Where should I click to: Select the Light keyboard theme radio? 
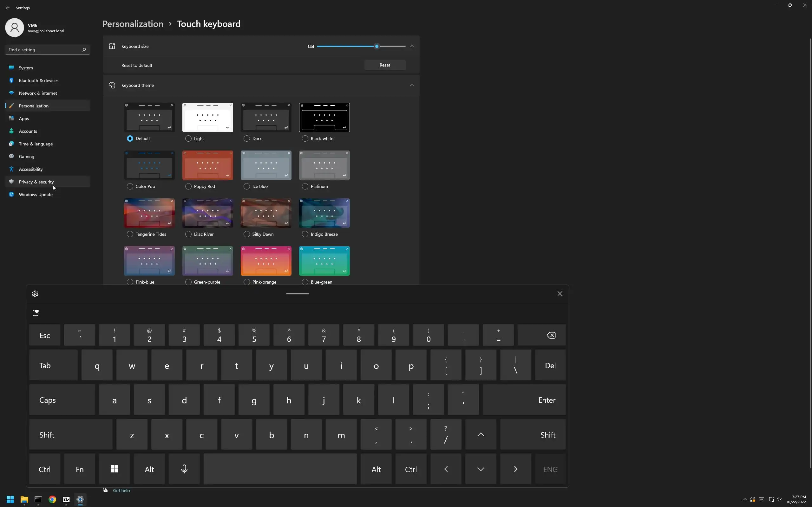pos(188,138)
